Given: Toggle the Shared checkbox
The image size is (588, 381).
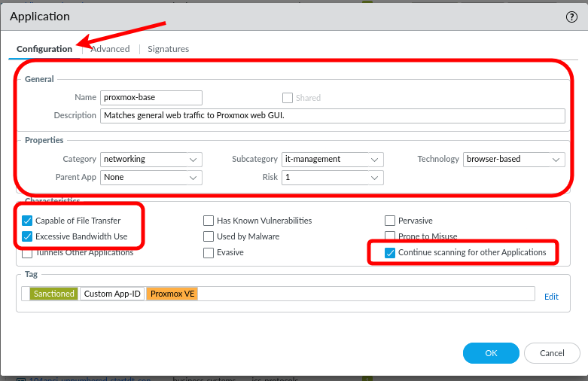Looking at the screenshot, I should (287, 98).
